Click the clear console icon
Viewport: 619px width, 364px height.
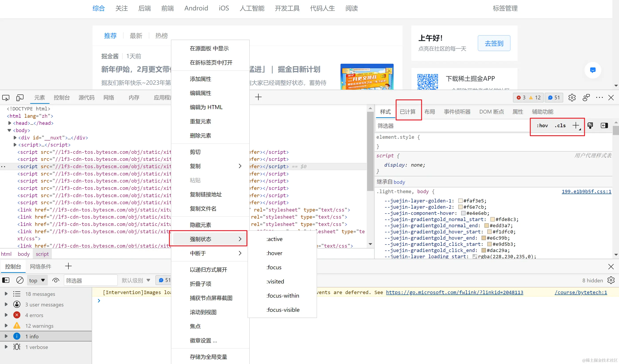point(20,280)
